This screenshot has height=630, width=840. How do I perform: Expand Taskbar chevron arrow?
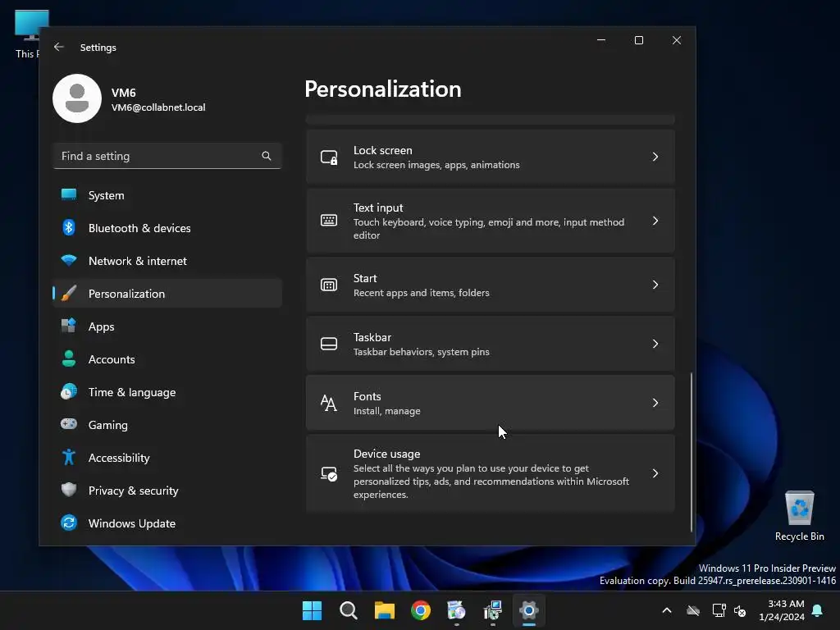(655, 344)
